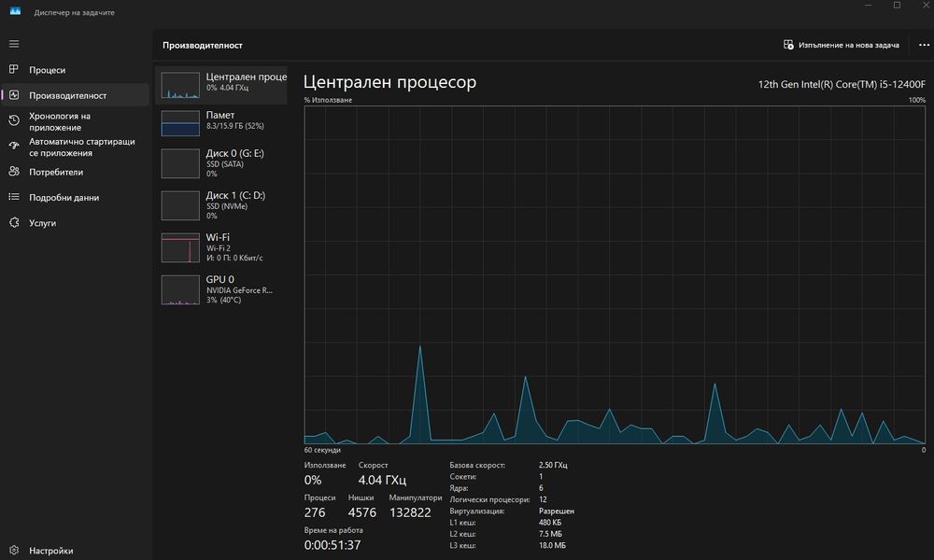Click the NVIDIA GeForce label

point(239,290)
